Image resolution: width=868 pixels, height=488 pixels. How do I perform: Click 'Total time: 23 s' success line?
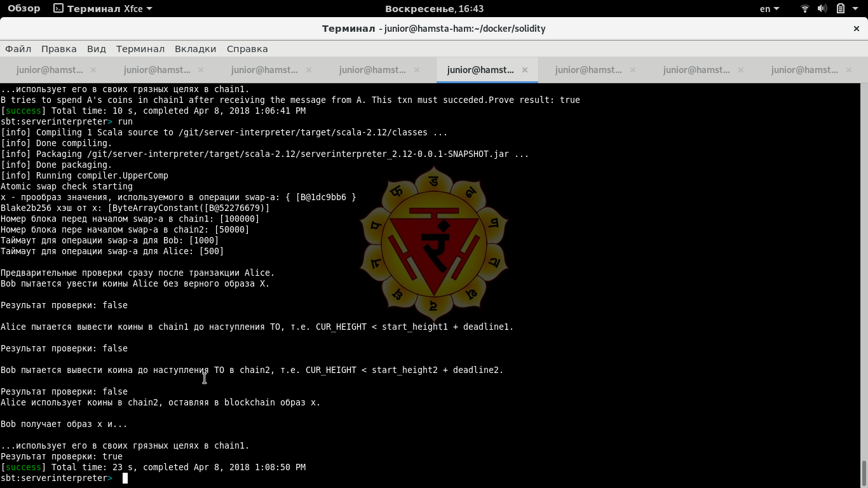click(153, 467)
